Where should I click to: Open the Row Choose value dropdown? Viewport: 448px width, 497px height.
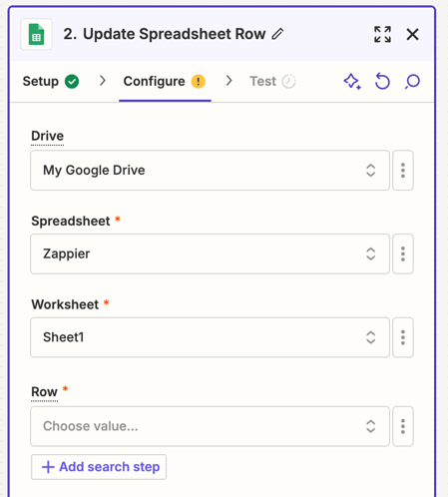[210, 426]
